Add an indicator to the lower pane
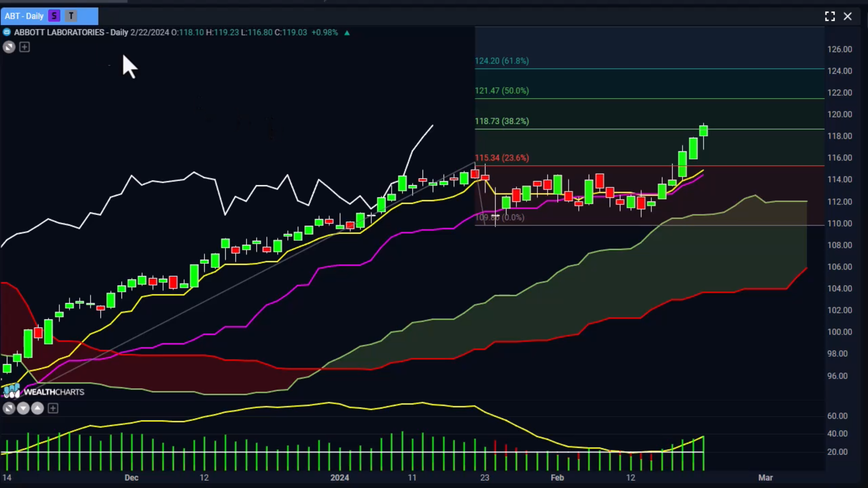Viewport: 868px width, 488px height. 53,408
